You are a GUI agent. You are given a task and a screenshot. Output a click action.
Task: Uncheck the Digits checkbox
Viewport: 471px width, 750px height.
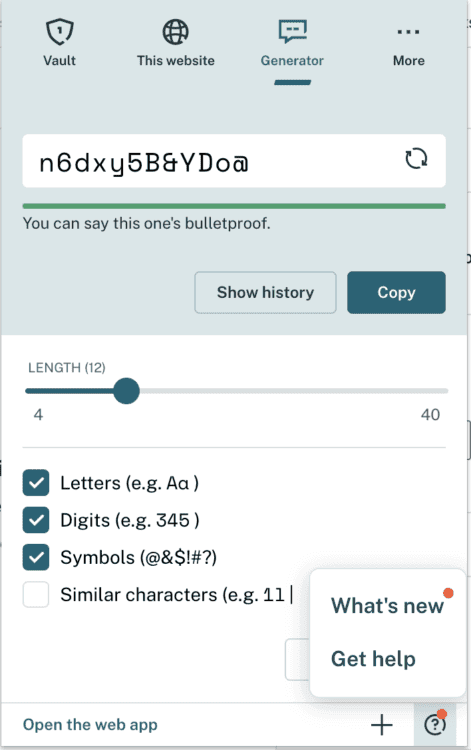(x=36, y=520)
